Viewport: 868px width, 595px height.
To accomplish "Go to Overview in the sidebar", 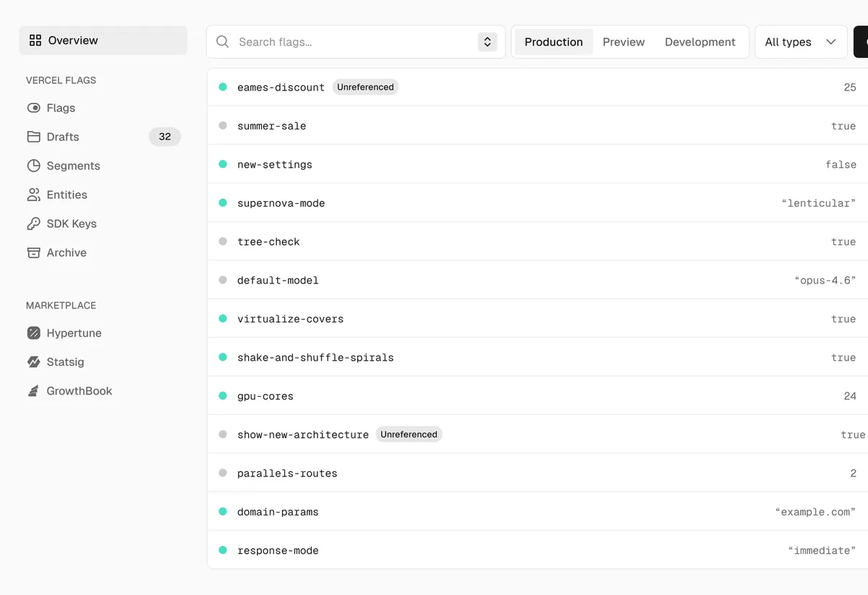I will [103, 40].
